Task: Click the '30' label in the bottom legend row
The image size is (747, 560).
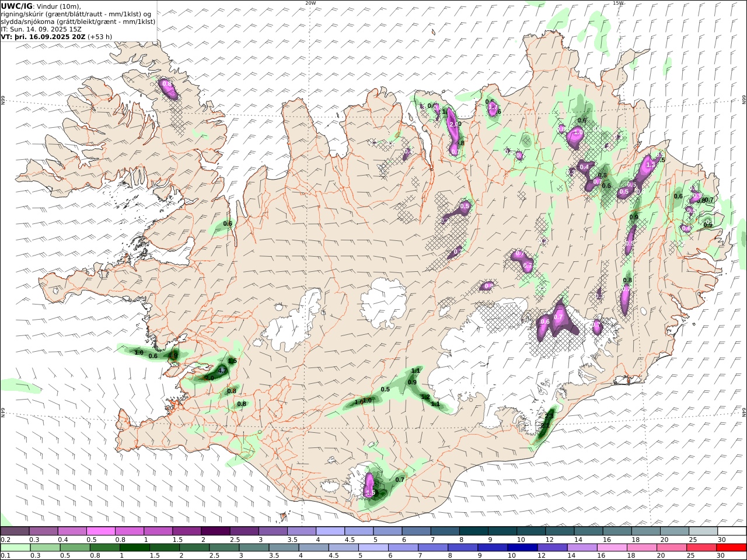Action: click(721, 556)
